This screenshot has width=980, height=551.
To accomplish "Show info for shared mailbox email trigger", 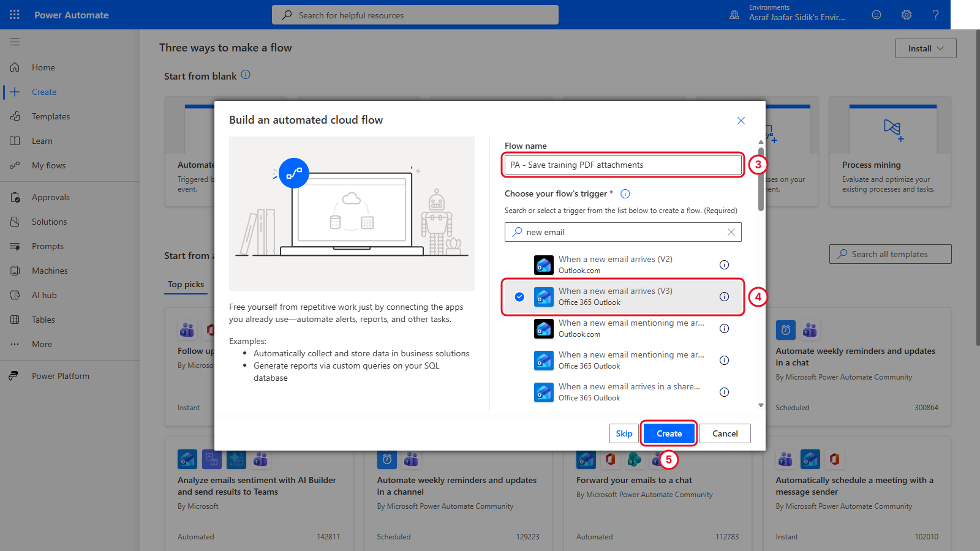I will point(724,392).
